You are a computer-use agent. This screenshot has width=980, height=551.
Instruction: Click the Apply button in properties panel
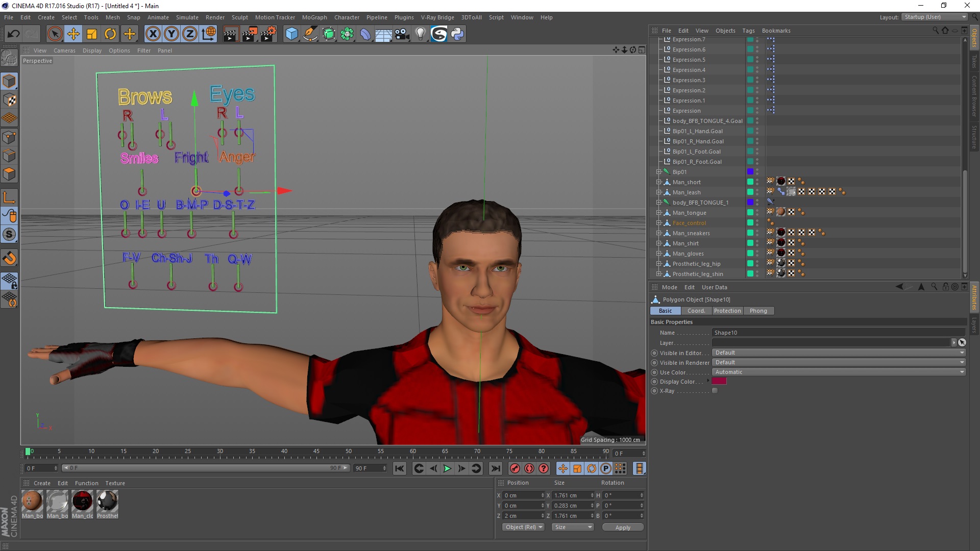click(x=622, y=527)
